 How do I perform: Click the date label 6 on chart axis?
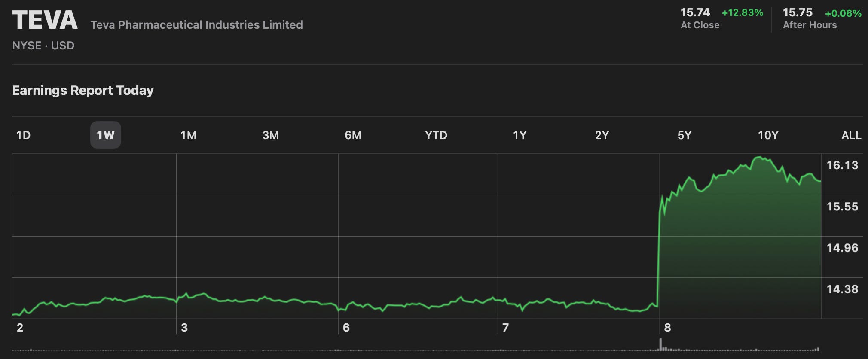coord(346,328)
